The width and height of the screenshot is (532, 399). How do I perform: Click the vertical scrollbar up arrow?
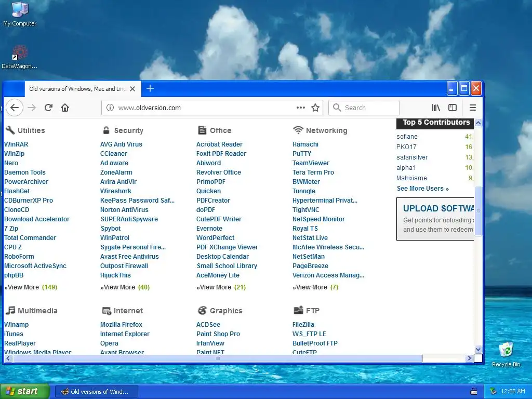coord(478,123)
